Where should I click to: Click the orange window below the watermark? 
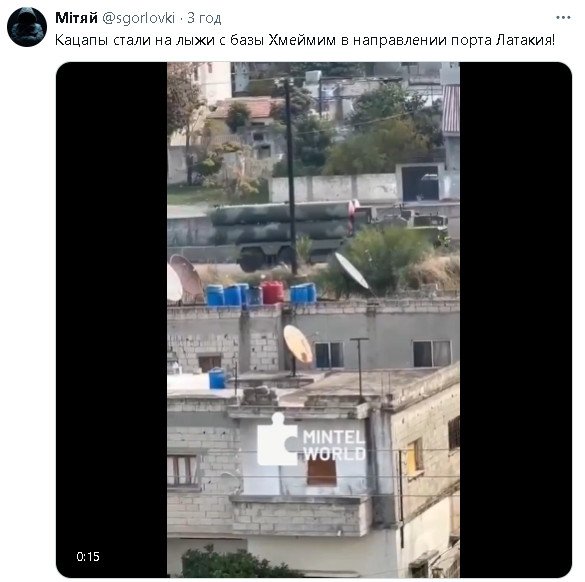click(x=322, y=473)
